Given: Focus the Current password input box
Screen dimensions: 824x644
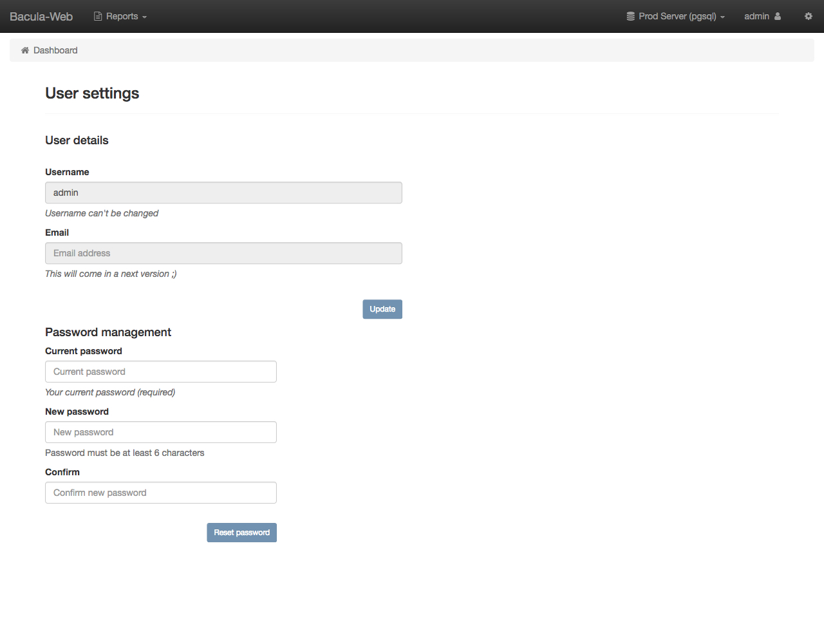Looking at the screenshot, I should coord(161,372).
